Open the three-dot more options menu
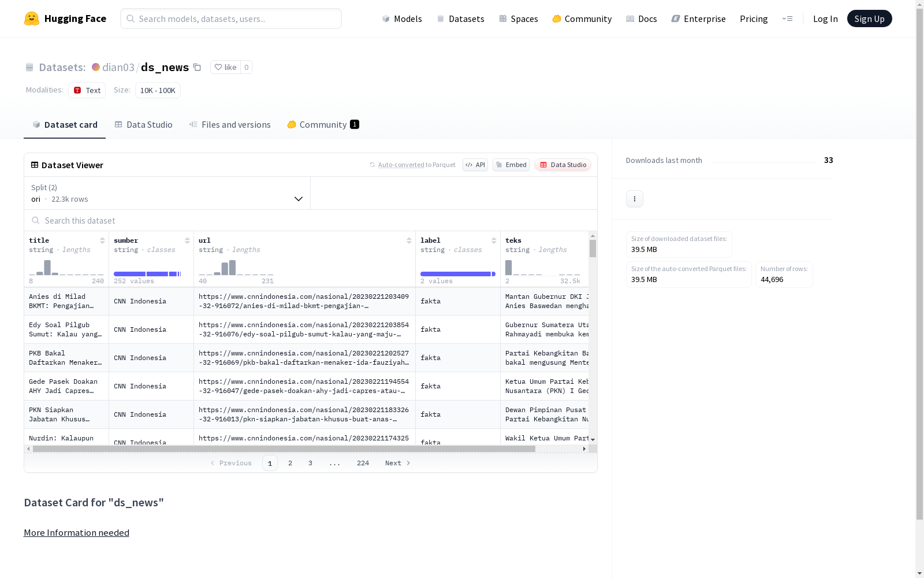Image resolution: width=924 pixels, height=578 pixels. pos(635,199)
